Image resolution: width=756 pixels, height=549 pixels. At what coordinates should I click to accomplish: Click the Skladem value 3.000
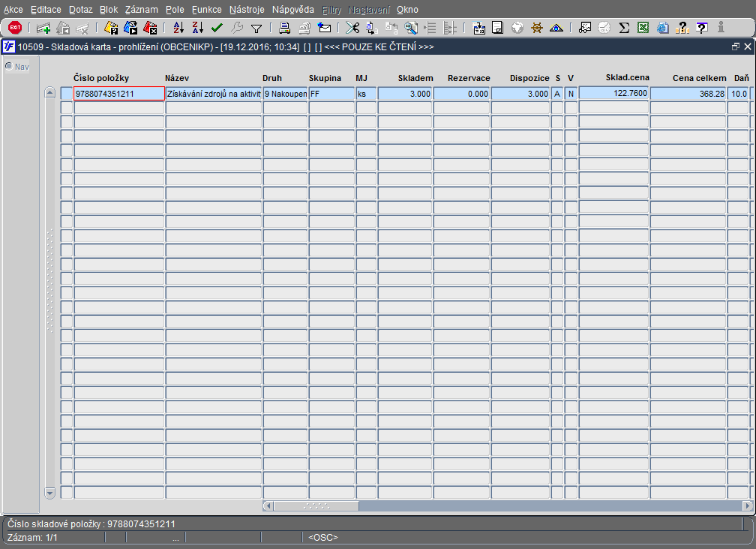(x=404, y=94)
